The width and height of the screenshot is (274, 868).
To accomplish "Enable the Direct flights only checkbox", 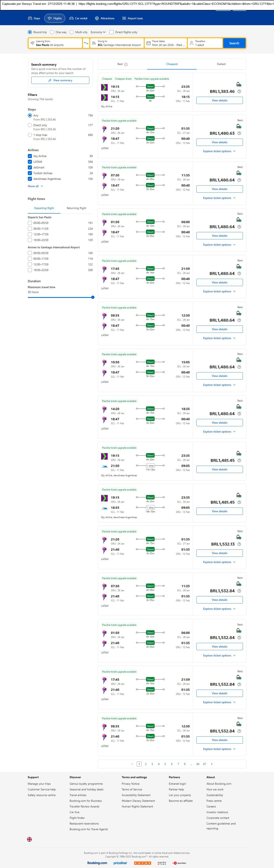I will pyautogui.click(x=112, y=32).
